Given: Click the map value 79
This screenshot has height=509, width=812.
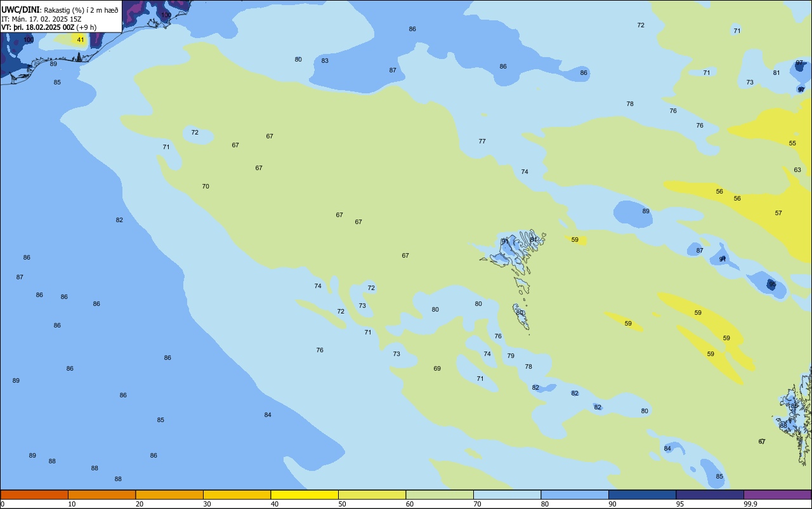Looking at the screenshot, I should [x=511, y=356].
